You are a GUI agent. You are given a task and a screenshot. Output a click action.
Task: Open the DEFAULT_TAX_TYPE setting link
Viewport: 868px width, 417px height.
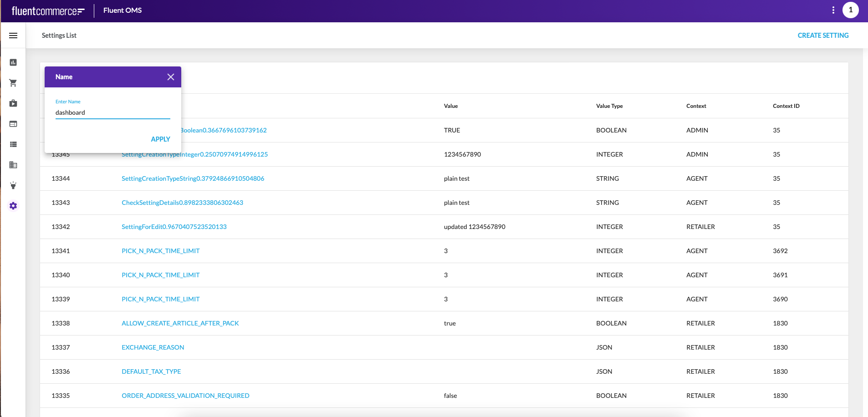coord(151,371)
